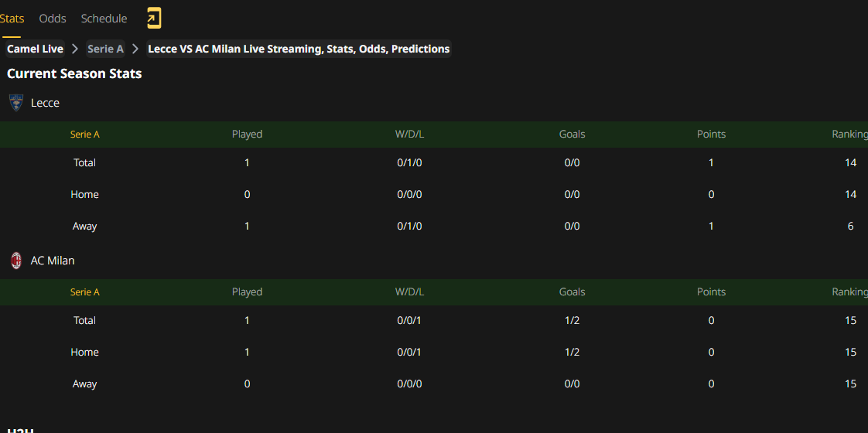Screen dimensions: 868x433
Task: Open the Odds tab
Action: (x=53, y=19)
